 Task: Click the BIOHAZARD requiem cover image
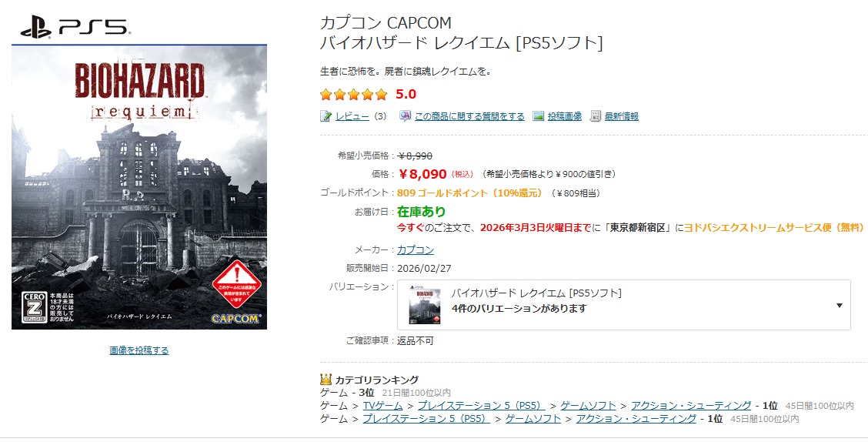[139, 187]
